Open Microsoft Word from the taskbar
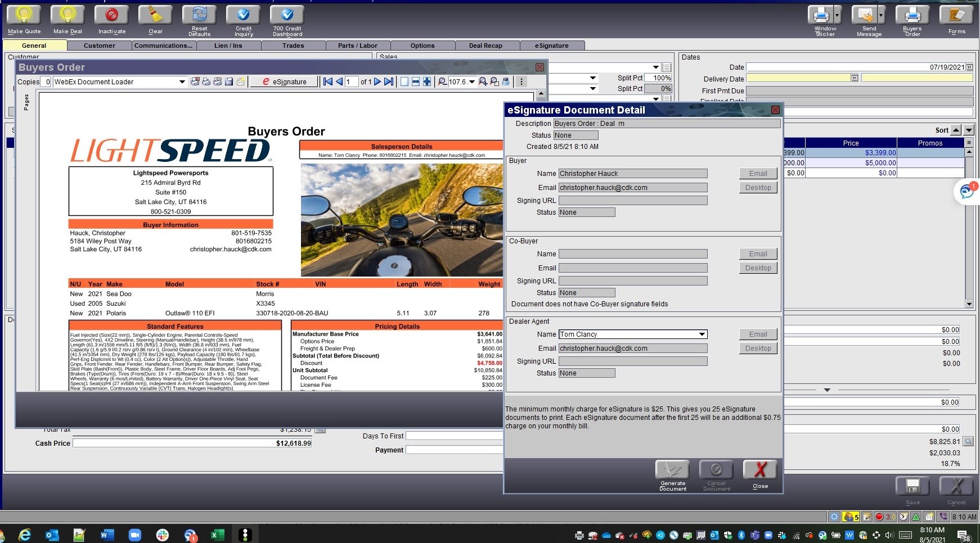Image resolution: width=980 pixels, height=543 pixels. 107,535
